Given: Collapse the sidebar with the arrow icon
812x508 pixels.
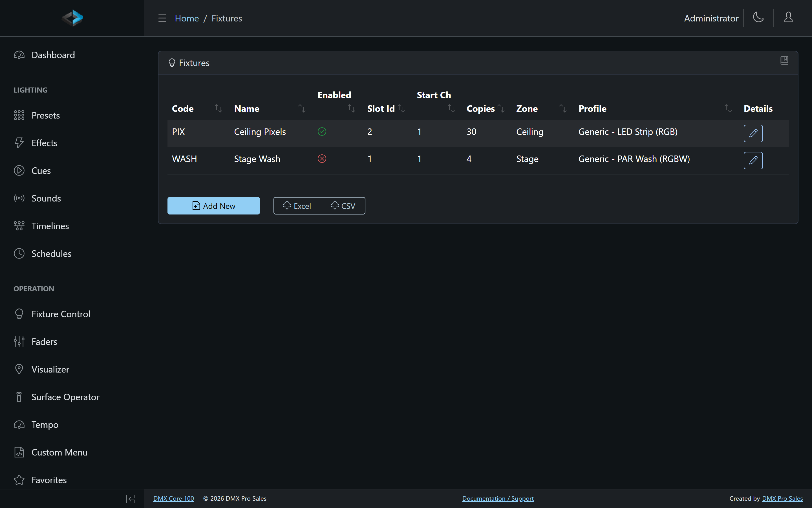Looking at the screenshot, I should point(130,499).
